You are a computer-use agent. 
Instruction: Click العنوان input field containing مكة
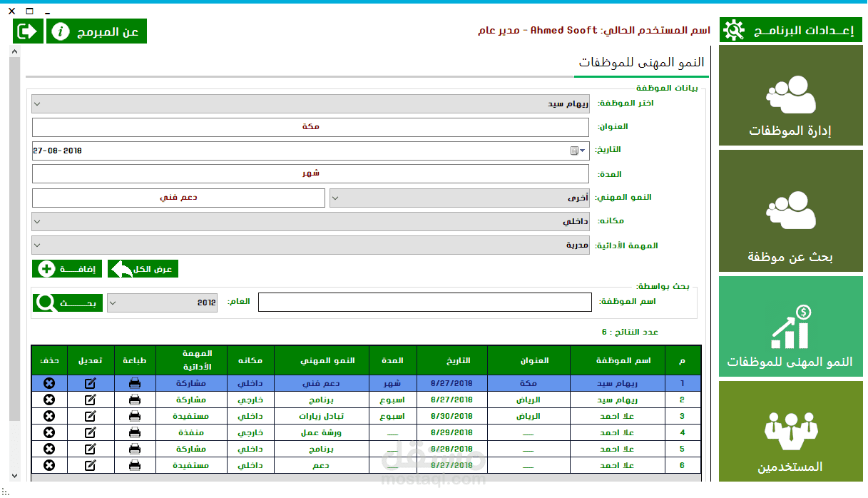[x=310, y=127]
